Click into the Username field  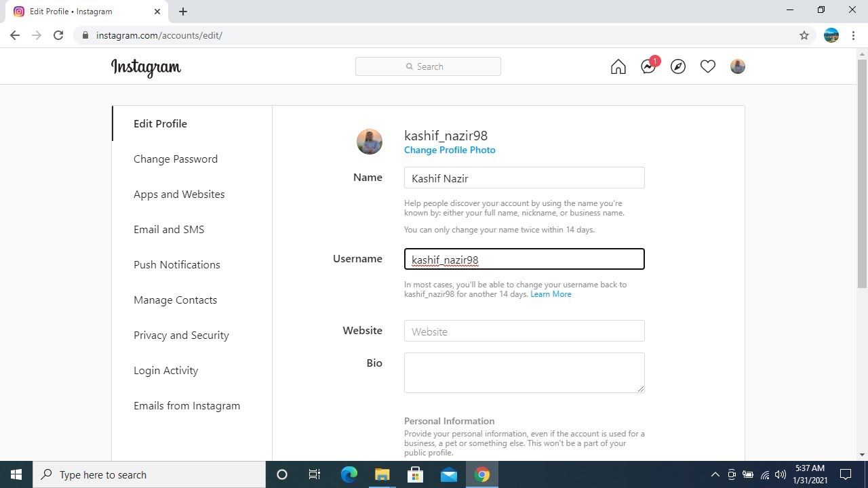point(524,259)
